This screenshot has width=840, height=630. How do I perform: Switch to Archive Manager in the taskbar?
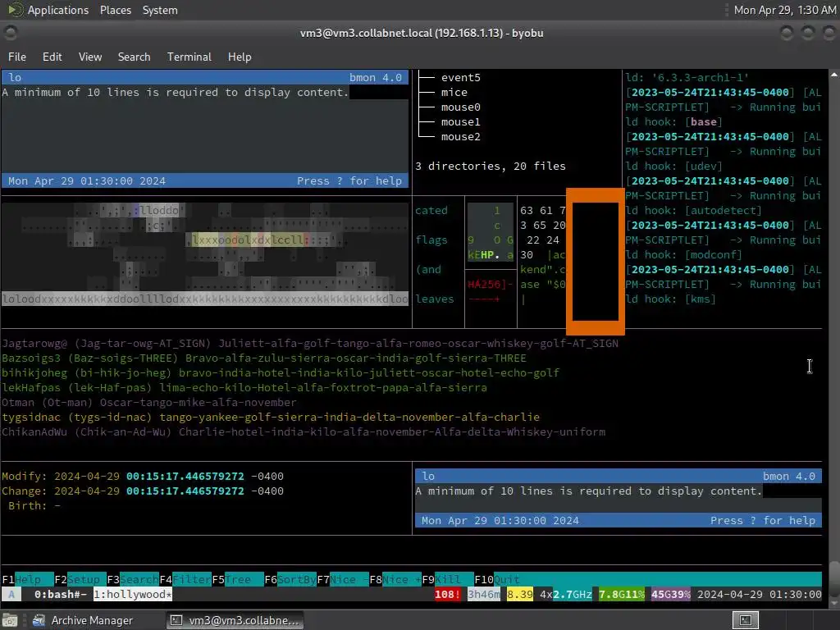coord(82,620)
